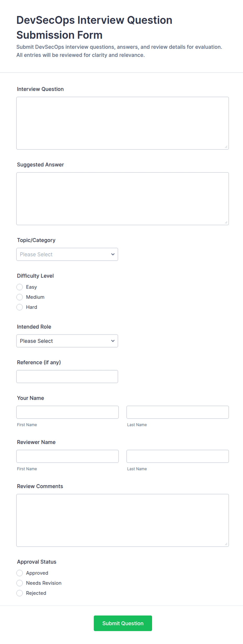Click the Intended Role chevron arrow
The width and height of the screenshot is (243, 644).
(x=113, y=341)
